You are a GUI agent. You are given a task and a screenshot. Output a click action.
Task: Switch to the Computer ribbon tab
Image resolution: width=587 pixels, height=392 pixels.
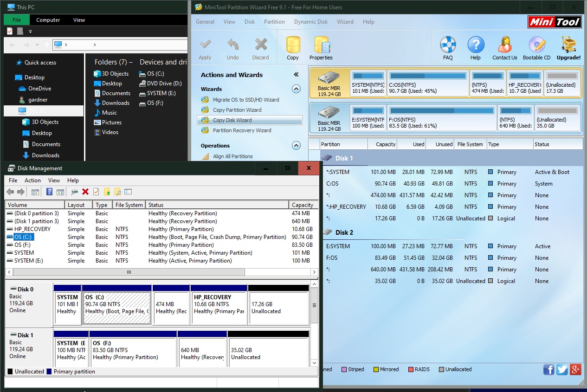click(x=48, y=20)
